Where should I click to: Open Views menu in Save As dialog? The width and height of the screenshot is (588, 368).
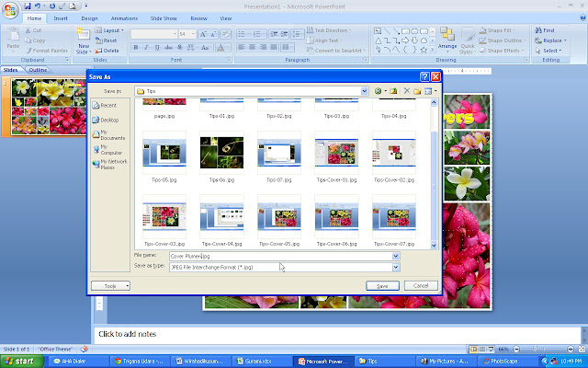[430, 91]
